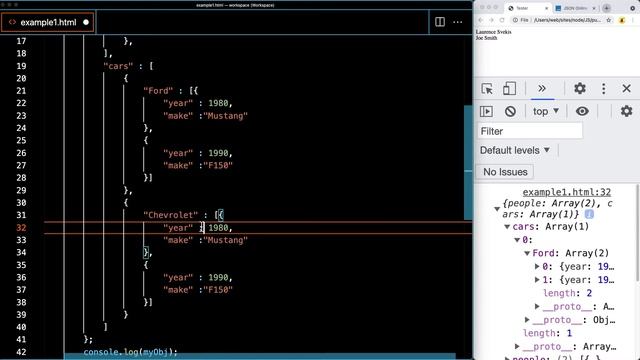The width and height of the screenshot is (640, 360).
Task: Clear the console output
Action: click(x=510, y=111)
